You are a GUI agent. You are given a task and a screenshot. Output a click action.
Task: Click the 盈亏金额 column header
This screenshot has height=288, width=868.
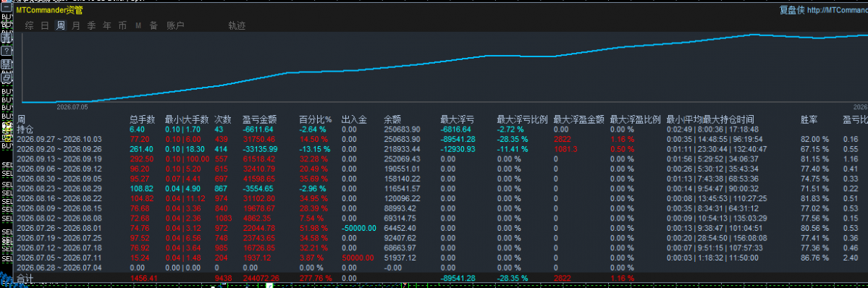point(260,119)
